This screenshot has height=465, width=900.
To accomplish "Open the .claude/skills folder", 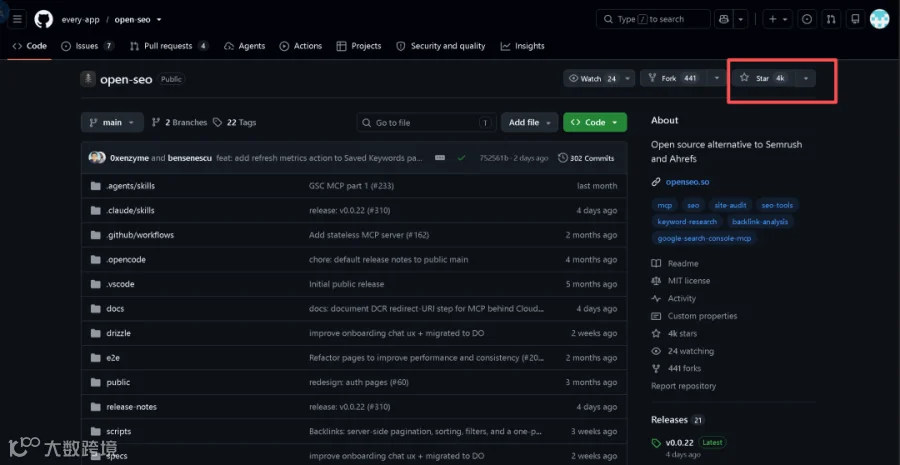I will [130, 211].
